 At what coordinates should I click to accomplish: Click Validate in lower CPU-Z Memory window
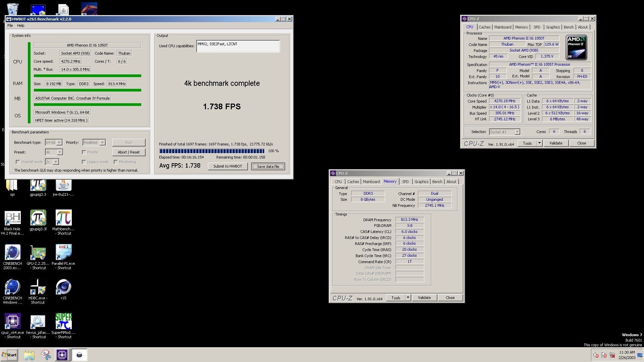click(x=424, y=298)
